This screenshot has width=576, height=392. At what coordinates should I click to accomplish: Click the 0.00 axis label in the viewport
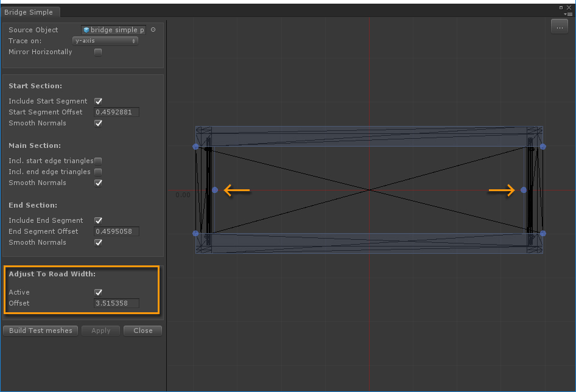[183, 195]
